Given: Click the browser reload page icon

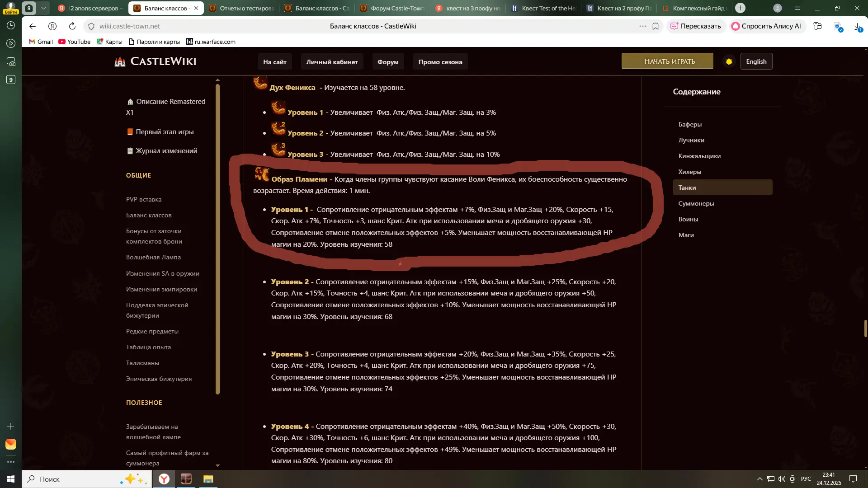Looking at the screenshot, I should (x=72, y=26).
